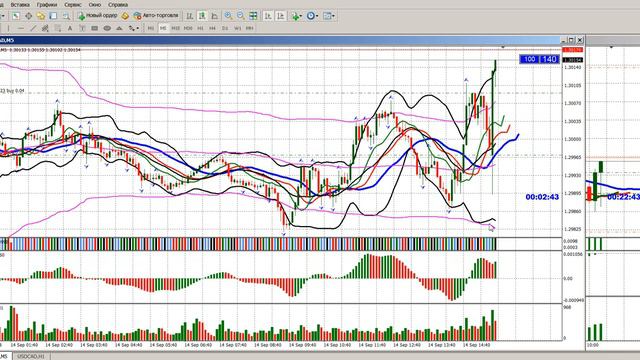Click the 1.29895 price axis label
This screenshot has width=640, height=360.
tap(572, 193)
